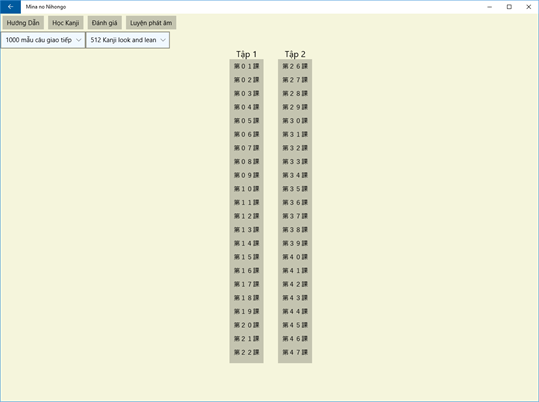
Task: Go back using the arrow icon
Action: [x=10, y=7]
